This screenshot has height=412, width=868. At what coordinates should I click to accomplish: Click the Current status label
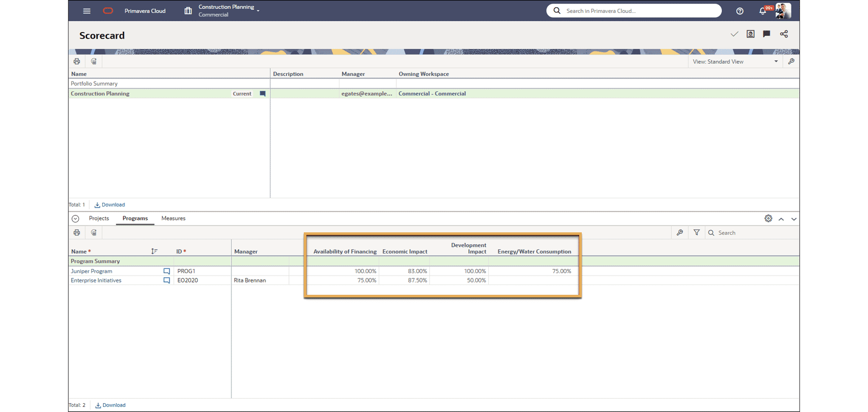(x=242, y=94)
